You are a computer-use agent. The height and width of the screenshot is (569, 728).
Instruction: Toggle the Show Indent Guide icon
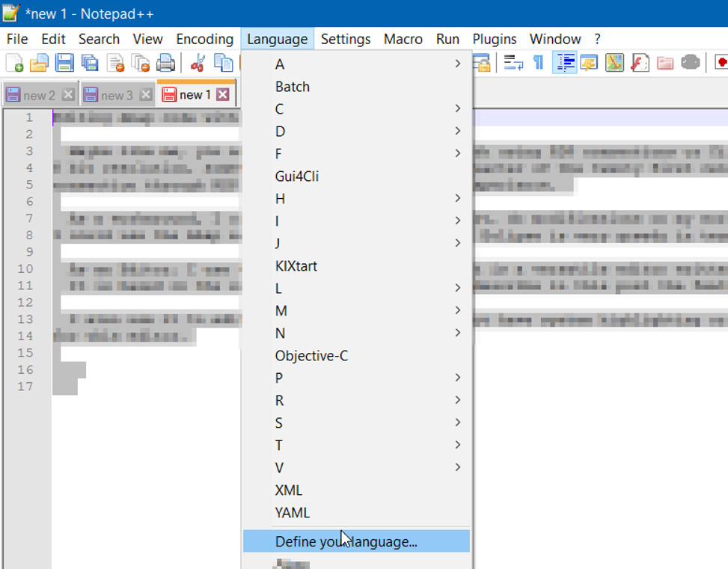(x=565, y=63)
